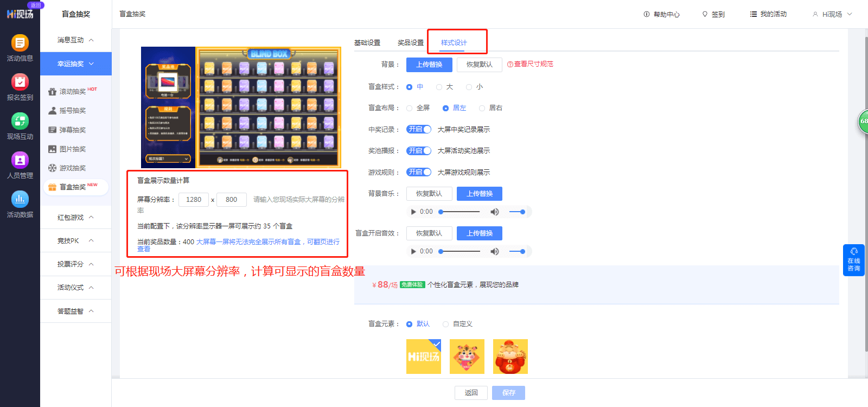The image size is (868, 407).
Task: Click the screen height field 800
Action: tap(232, 200)
